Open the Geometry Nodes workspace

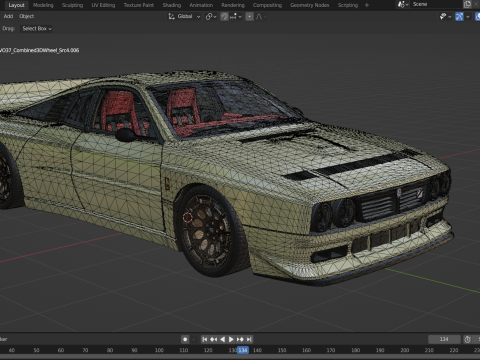point(309,5)
